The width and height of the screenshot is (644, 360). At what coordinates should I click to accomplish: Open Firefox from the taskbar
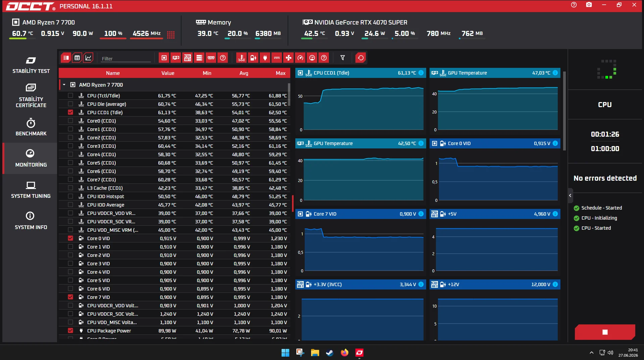click(x=344, y=353)
